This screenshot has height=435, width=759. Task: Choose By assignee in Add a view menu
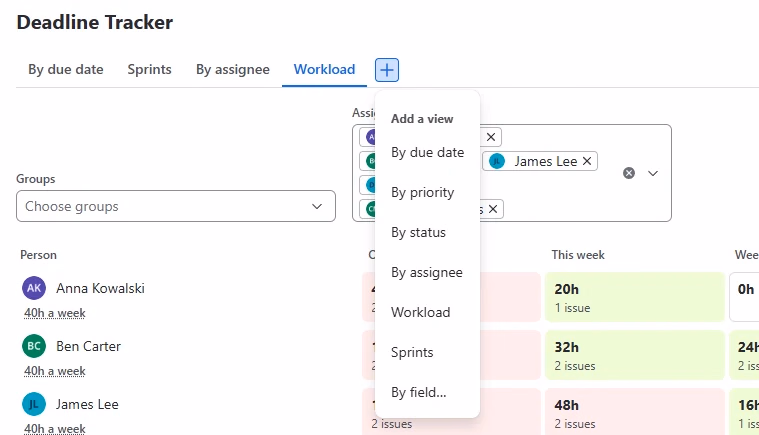pyautogui.click(x=427, y=272)
